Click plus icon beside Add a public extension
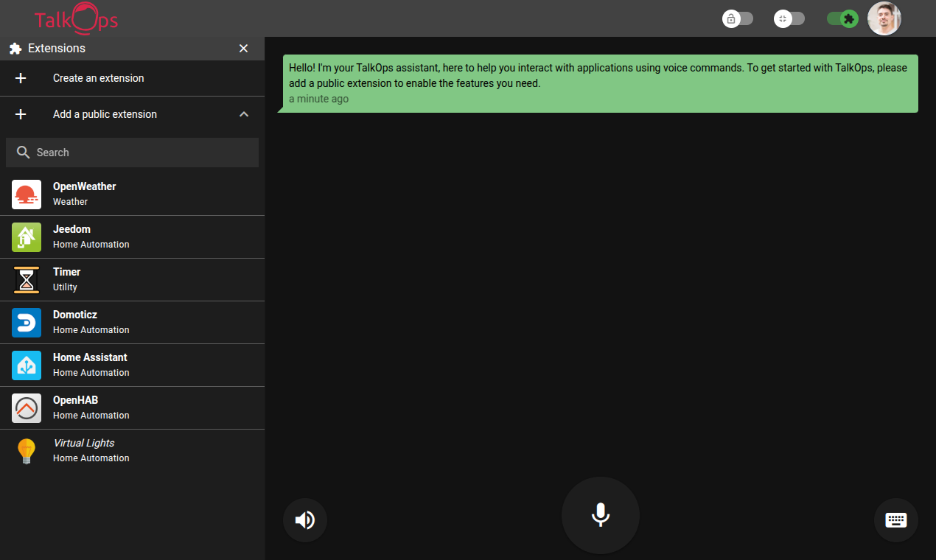Viewport: 936px width, 560px height. [21, 114]
